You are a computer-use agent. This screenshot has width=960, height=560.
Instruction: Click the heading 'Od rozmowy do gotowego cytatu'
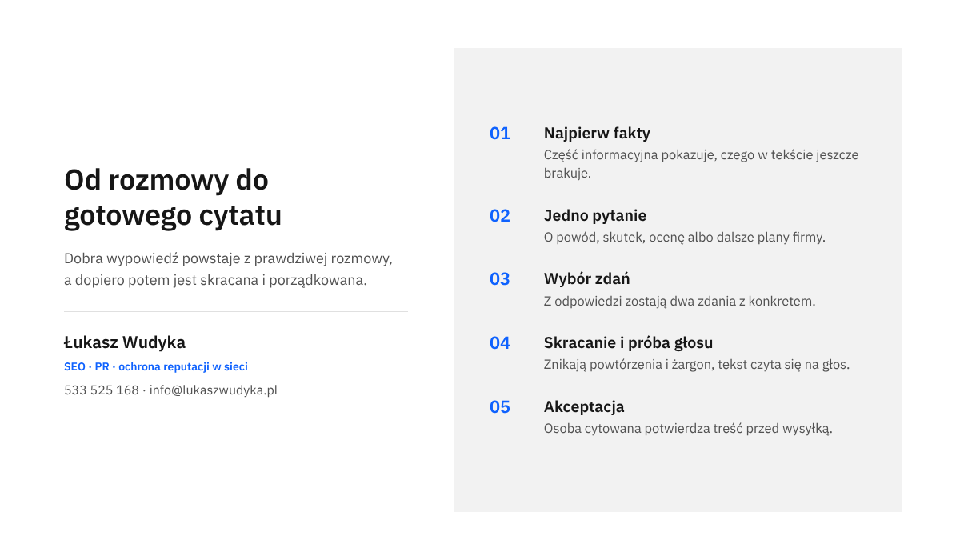(173, 198)
